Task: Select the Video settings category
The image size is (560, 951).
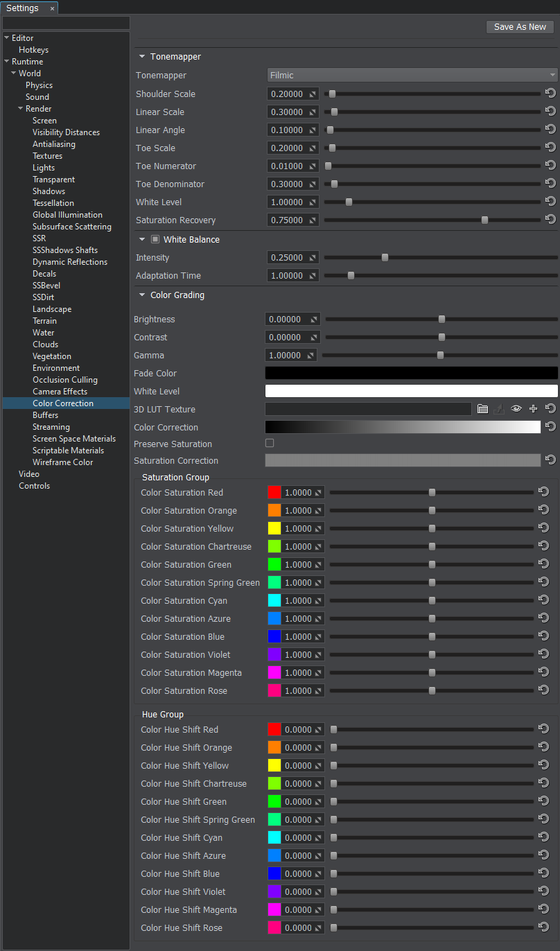Action: (x=29, y=474)
